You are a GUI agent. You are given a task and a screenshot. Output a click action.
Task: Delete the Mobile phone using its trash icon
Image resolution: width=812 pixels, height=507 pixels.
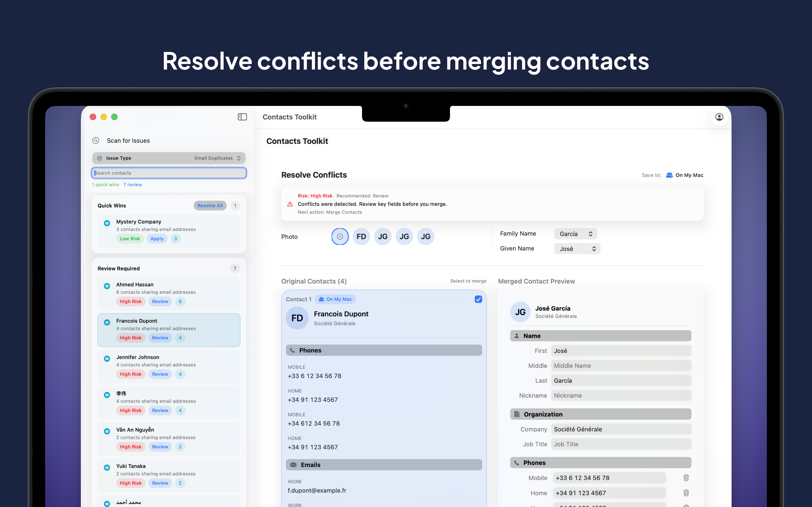coord(686,477)
